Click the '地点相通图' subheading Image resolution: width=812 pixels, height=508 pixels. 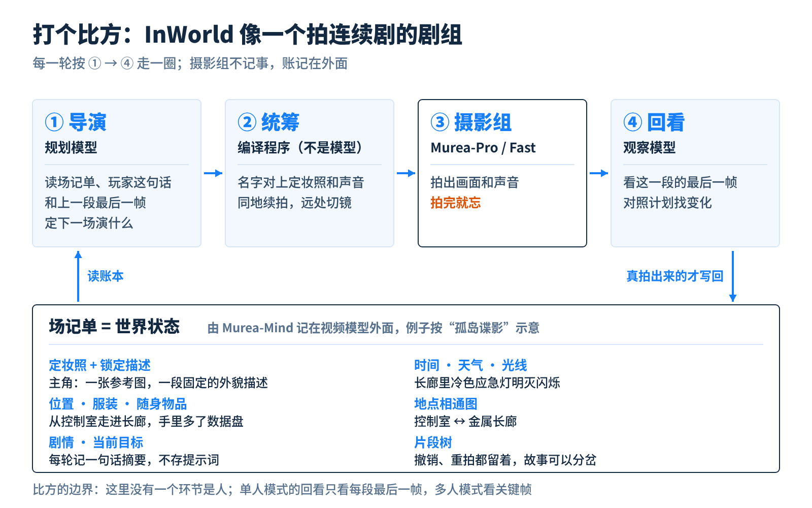click(446, 404)
